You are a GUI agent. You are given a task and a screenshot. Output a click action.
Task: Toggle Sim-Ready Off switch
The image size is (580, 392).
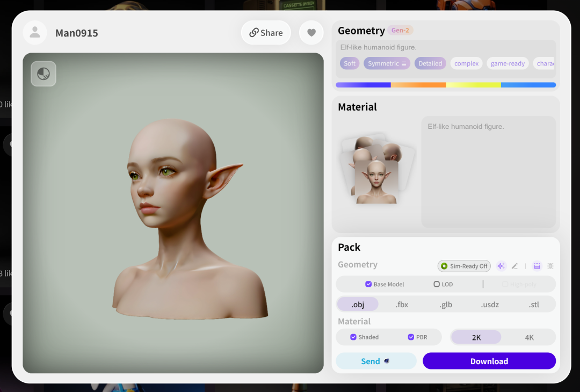[x=464, y=266]
